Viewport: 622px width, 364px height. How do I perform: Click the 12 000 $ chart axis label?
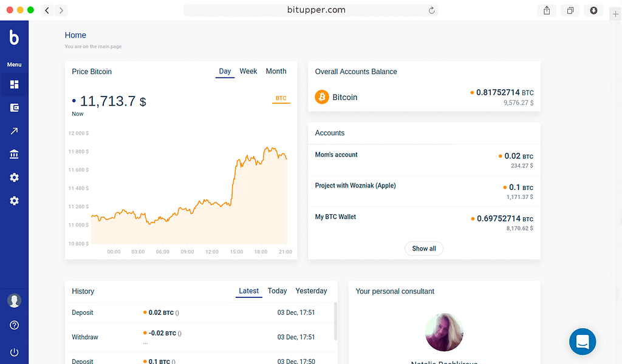pos(78,133)
